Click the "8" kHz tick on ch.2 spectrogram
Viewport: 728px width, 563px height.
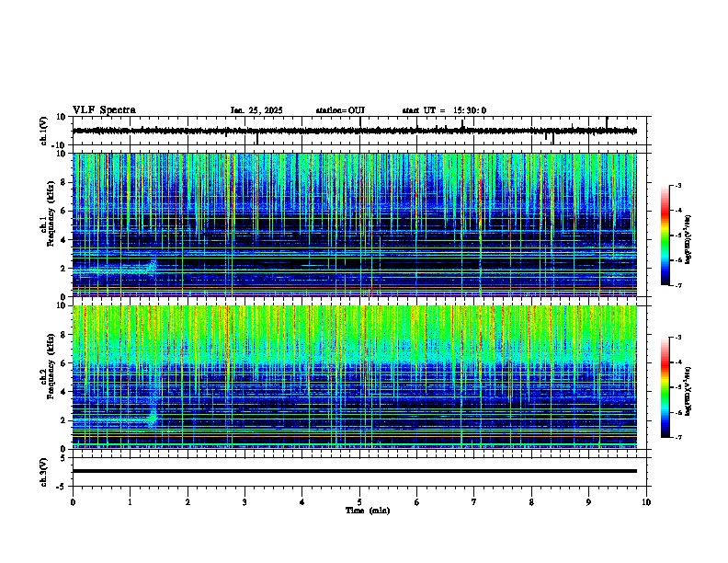[x=63, y=335]
